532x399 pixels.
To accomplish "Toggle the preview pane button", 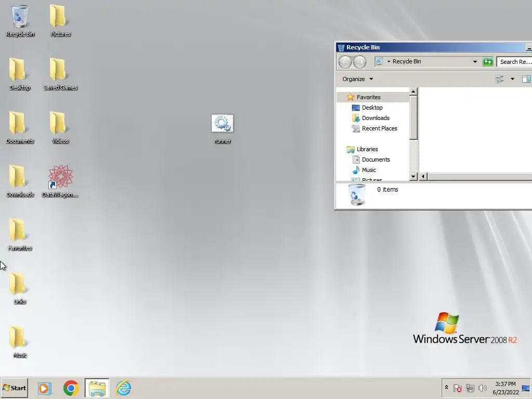I will point(526,79).
